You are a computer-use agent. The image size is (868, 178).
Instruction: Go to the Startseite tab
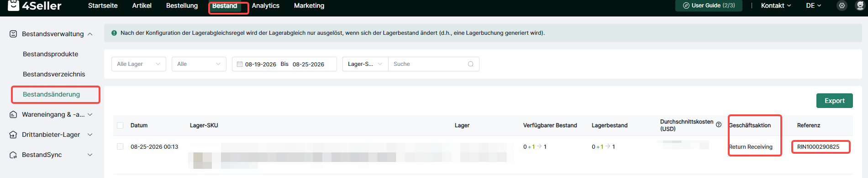tap(103, 5)
